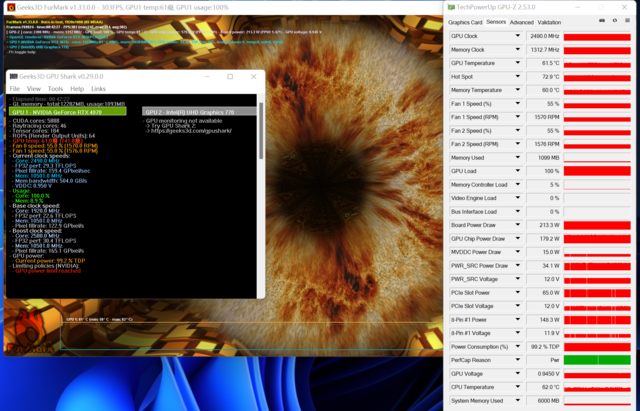Expand the GPU Clock sensor dropdown

click(517, 35)
